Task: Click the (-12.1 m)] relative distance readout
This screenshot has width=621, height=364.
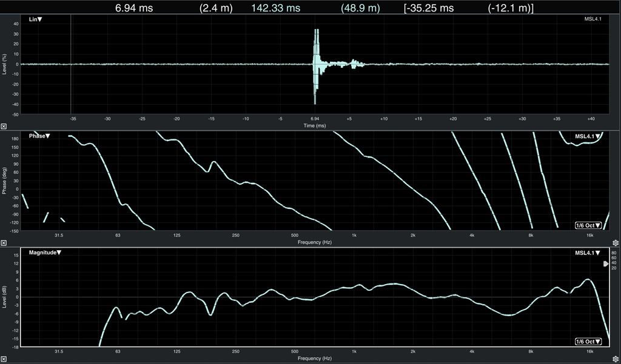Action: tap(511, 8)
